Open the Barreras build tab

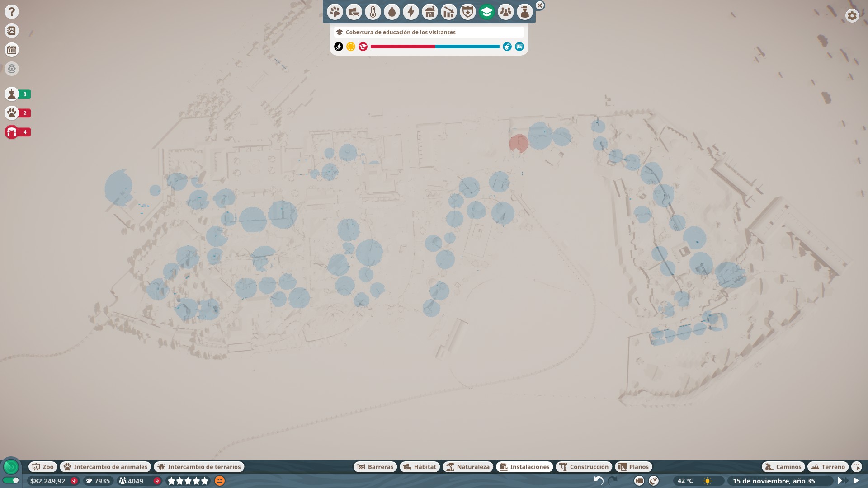[375, 467]
